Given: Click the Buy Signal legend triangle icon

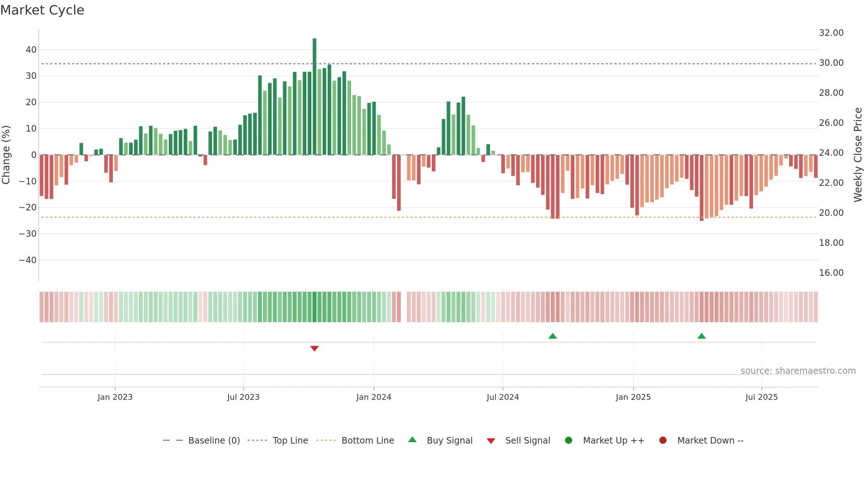Looking at the screenshot, I should [412, 440].
